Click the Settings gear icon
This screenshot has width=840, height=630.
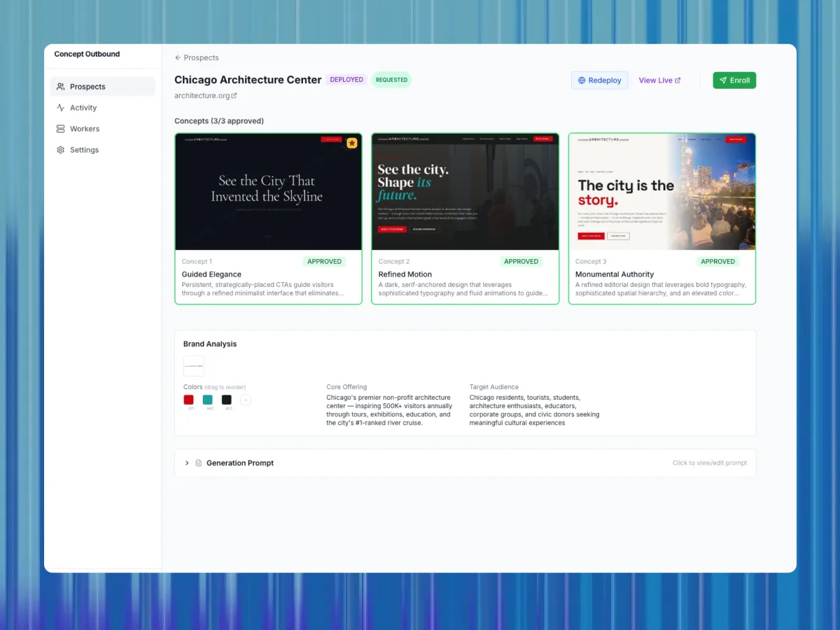60,150
